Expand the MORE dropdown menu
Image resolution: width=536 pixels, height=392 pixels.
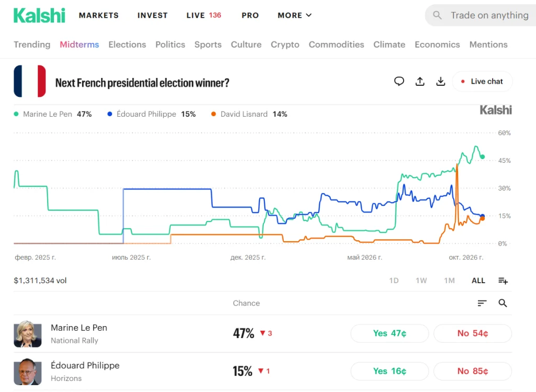pos(295,15)
